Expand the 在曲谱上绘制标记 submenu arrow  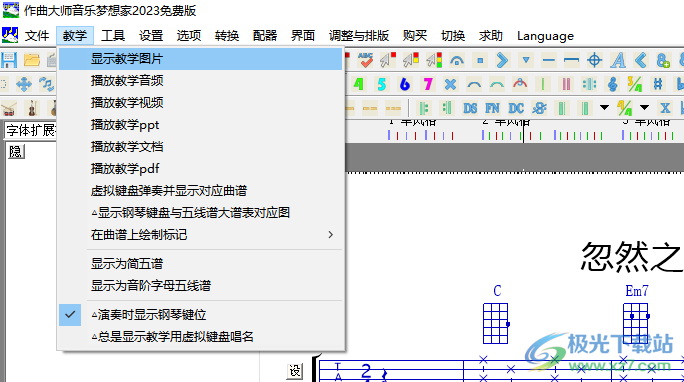coord(331,235)
